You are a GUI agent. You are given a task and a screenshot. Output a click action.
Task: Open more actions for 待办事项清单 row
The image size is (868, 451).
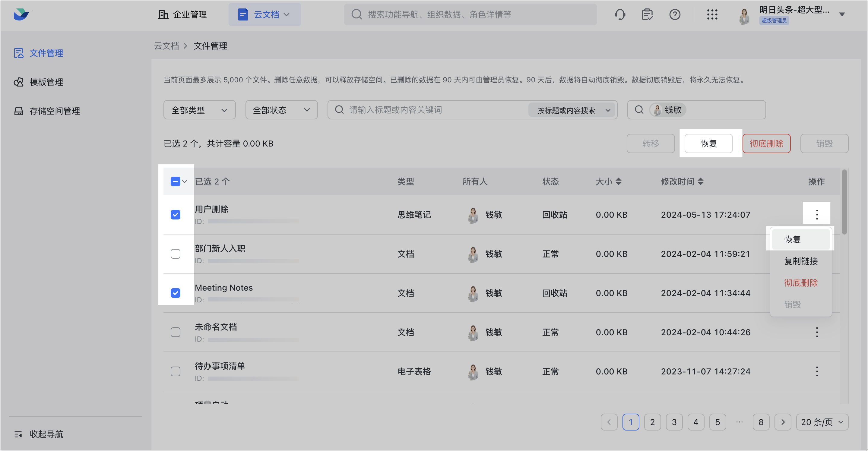point(816,371)
